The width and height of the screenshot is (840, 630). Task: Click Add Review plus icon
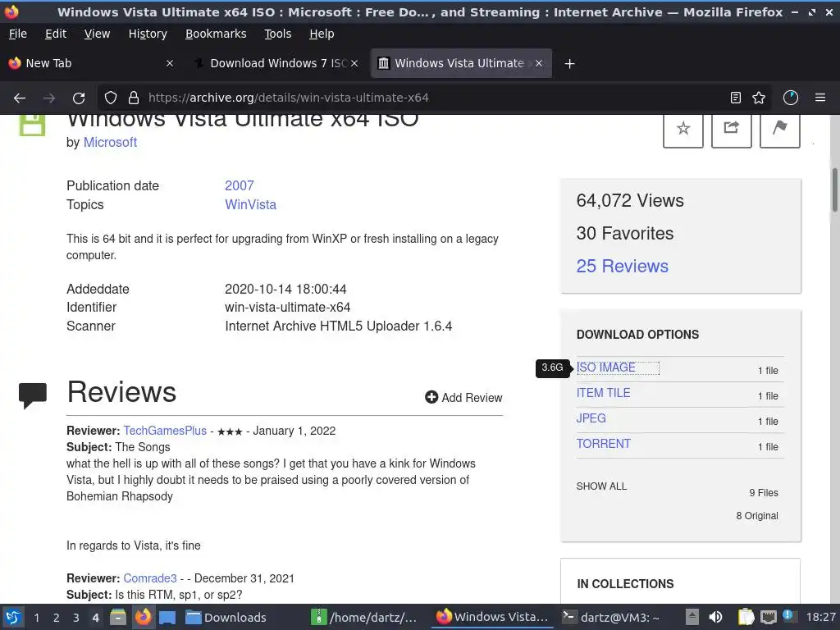coord(431,397)
